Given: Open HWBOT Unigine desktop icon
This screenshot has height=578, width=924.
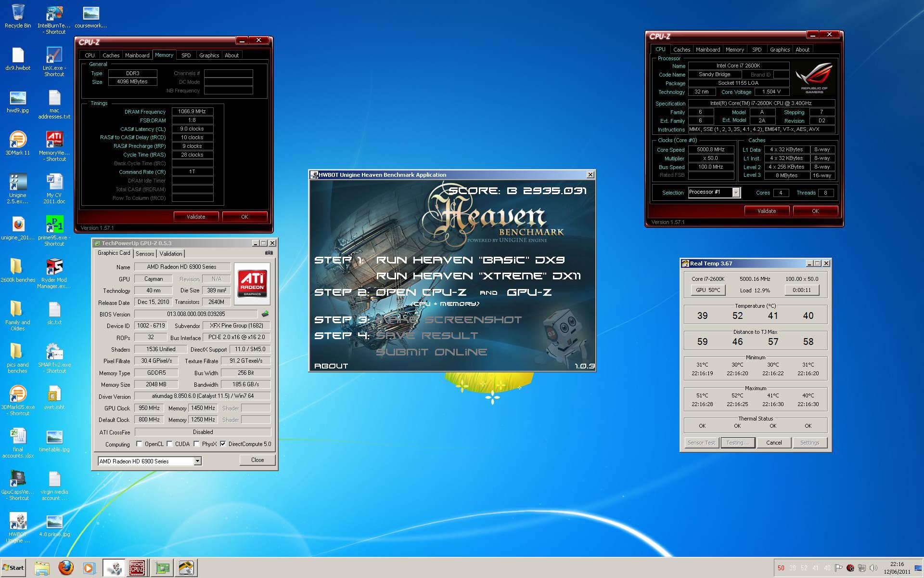Looking at the screenshot, I should 18,528.
